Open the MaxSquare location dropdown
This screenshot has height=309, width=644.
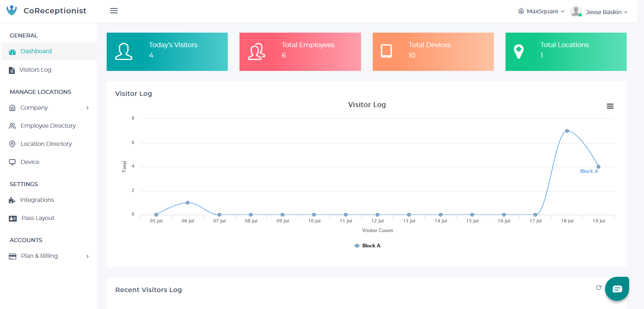tap(541, 11)
